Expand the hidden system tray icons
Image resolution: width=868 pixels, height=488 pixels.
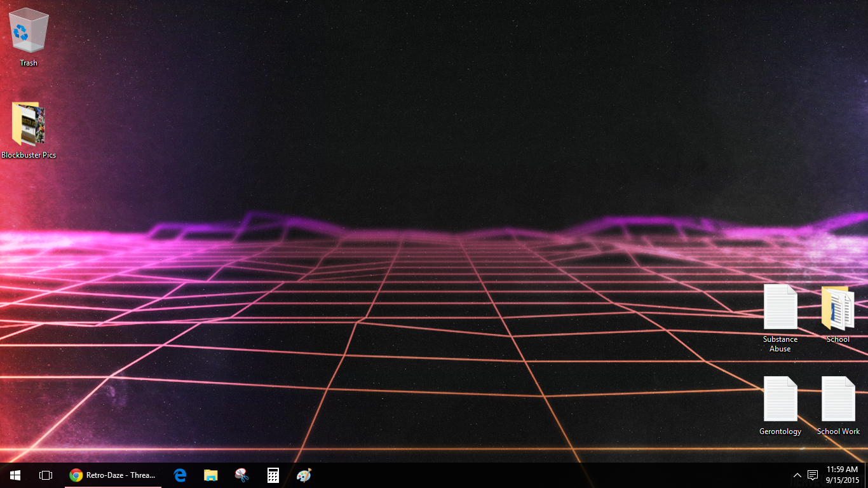coord(797,475)
